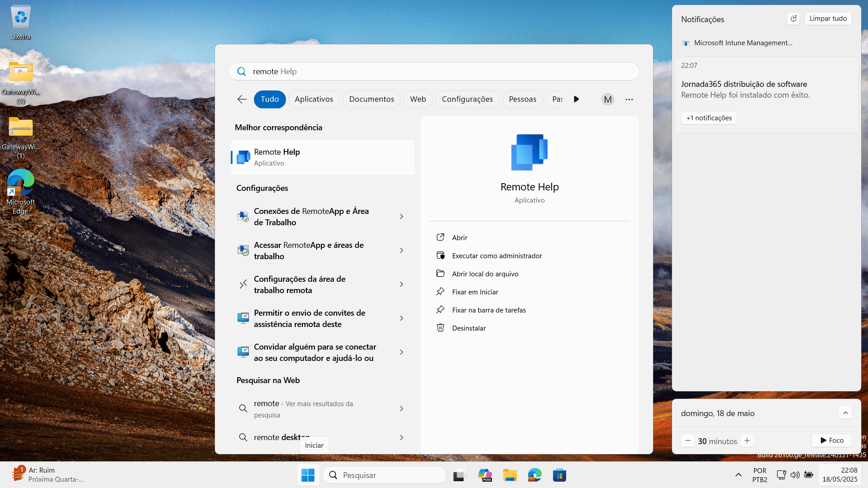
Task: Expand the remote desktop web search chevron
Action: [x=401, y=437]
